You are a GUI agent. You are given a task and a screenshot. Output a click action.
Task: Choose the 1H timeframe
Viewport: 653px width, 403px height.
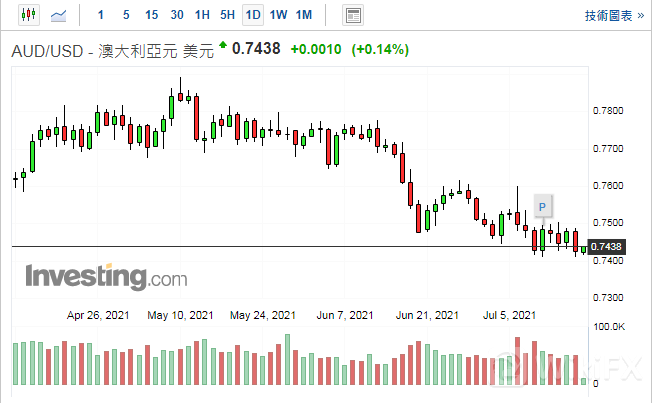202,15
